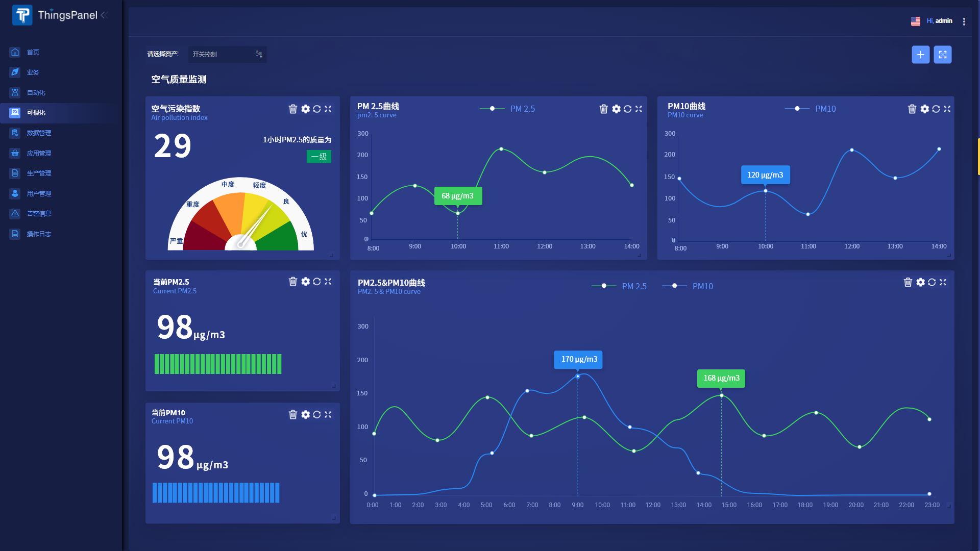
Task: Refresh the Current PM10 widget
Action: (x=317, y=414)
